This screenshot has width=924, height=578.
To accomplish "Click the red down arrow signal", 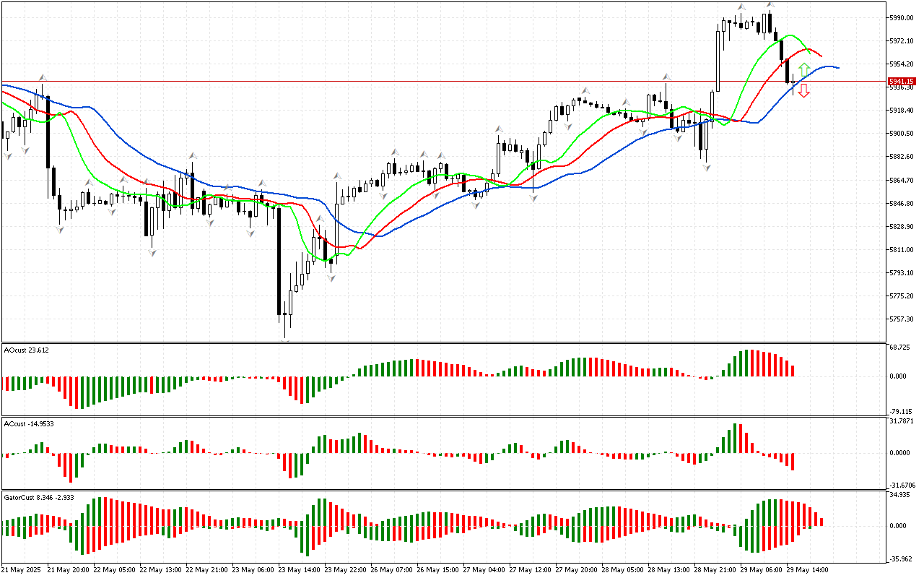I will [803, 91].
